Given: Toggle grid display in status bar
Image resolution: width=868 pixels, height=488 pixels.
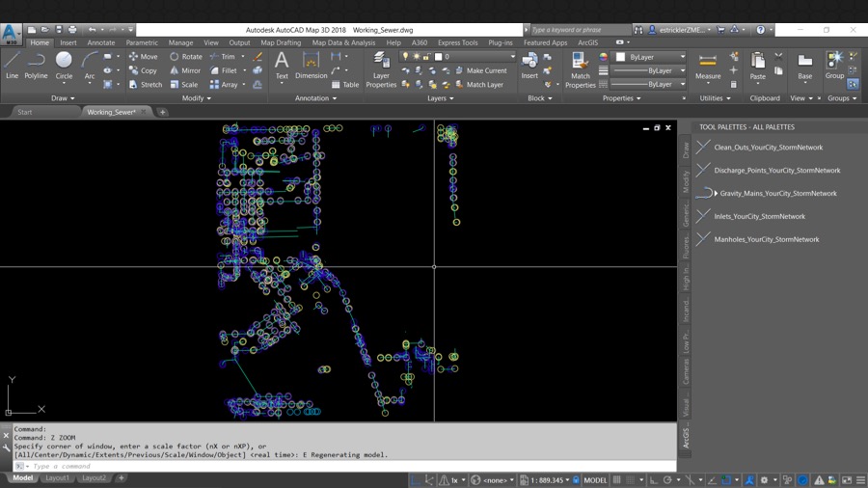Looking at the screenshot, I should tap(616, 479).
